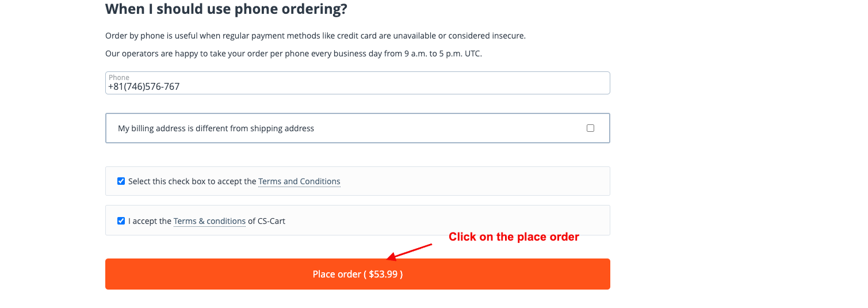Click the 'Order by phone is useful' paragraph
Screen dimensions: 868x308
pyautogui.click(x=315, y=36)
